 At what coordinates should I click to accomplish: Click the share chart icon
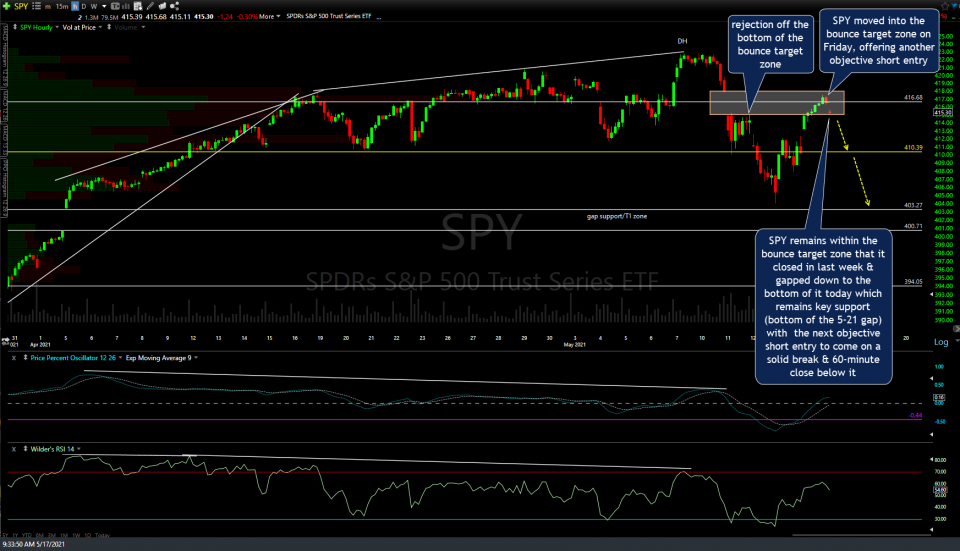coord(174,6)
